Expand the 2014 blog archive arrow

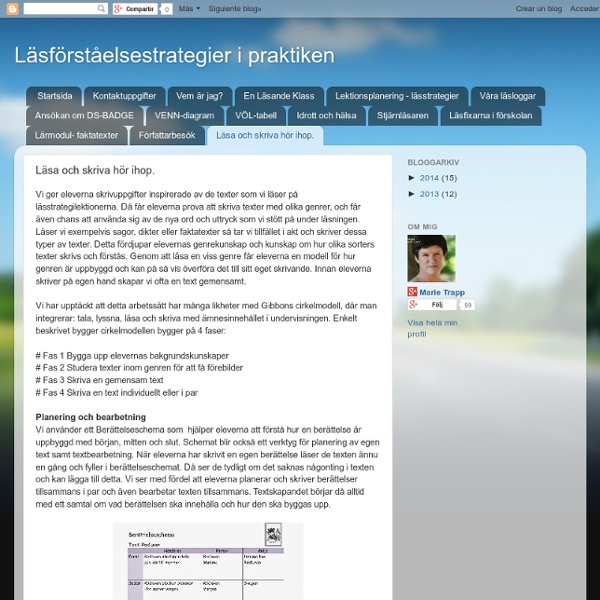(x=412, y=178)
